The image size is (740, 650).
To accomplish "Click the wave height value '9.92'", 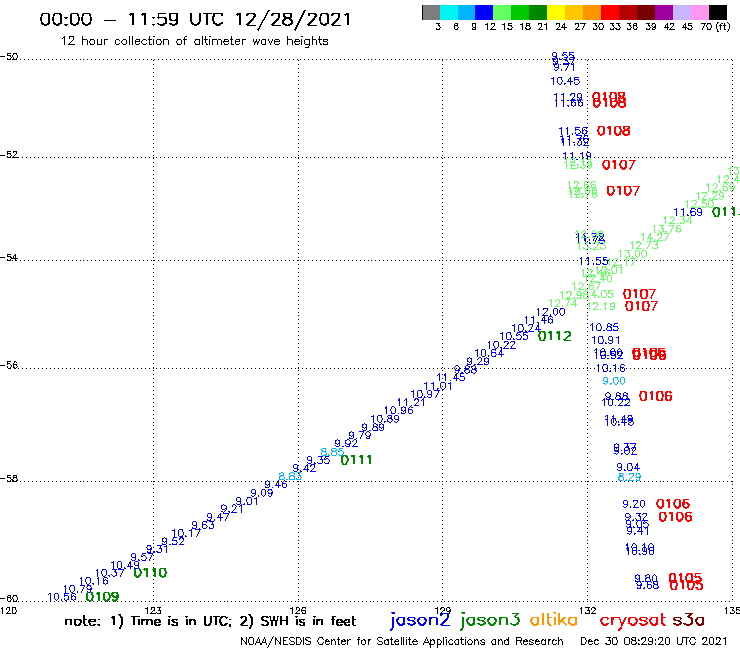I will point(346,443).
